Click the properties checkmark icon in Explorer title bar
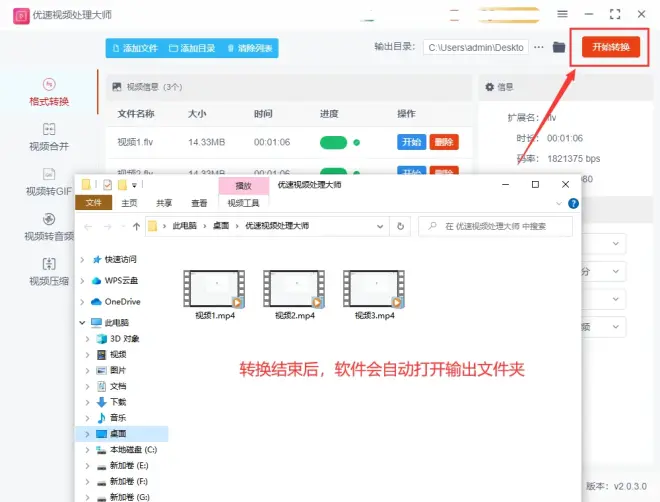The height and width of the screenshot is (502, 660). pyautogui.click(x=107, y=185)
